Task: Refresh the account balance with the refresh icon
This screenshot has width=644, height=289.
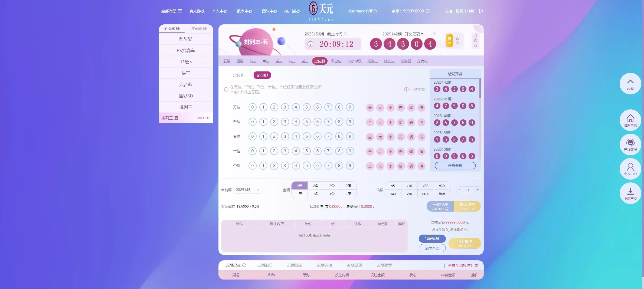Action: click(427, 11)
